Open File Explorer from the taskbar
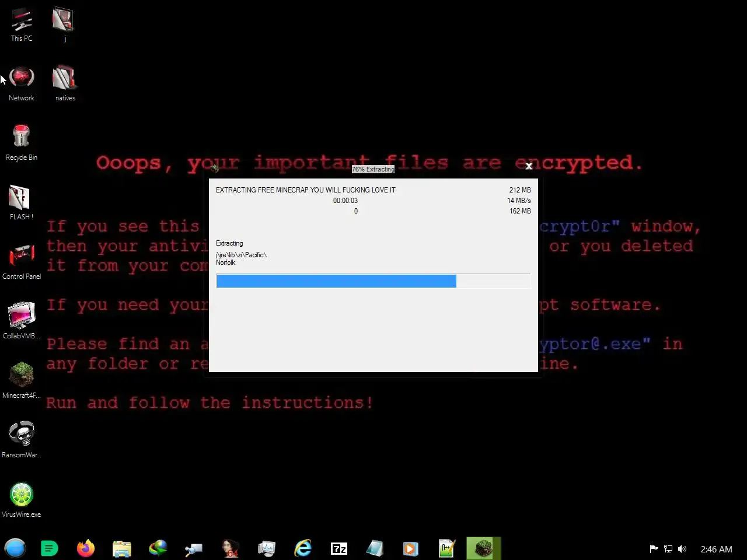This screenshot has height=560, width=747. 122,549
